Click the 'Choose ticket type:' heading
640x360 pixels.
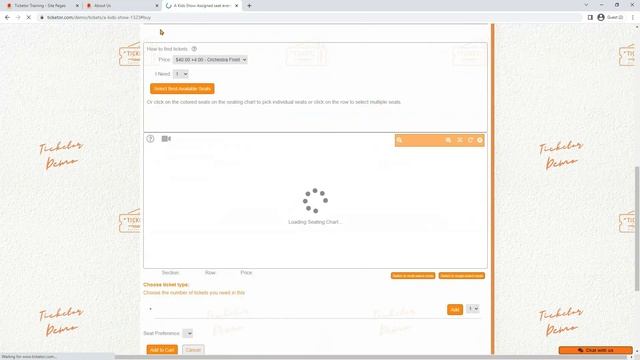[x=166, y=284]
